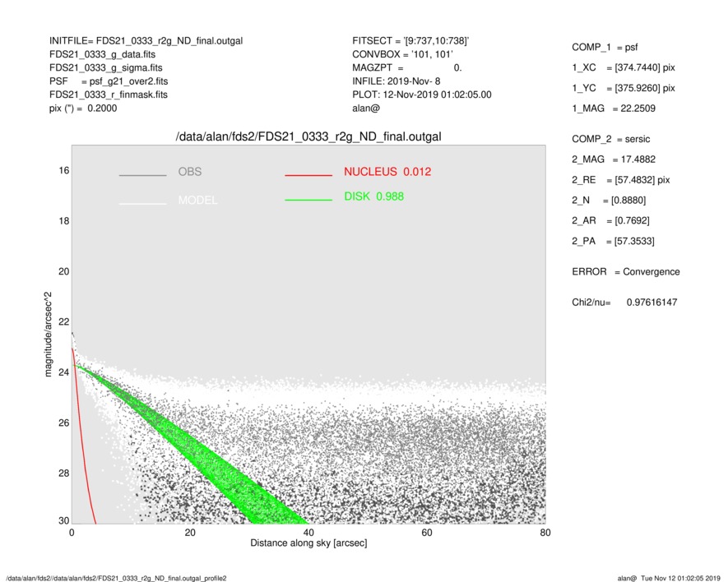The image size is (728, 582).
Task: Click the y-axis tick label 26
Action: [x=64, y=423]
